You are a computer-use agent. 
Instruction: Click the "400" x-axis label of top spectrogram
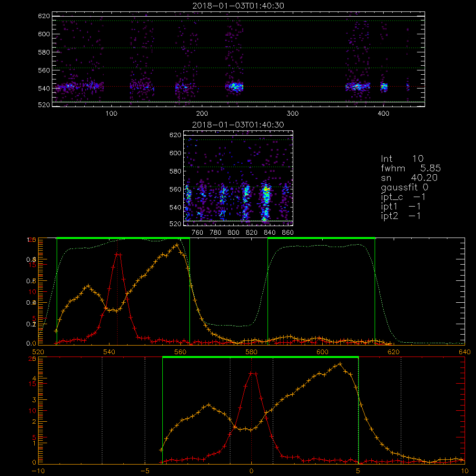pyautogui.click(x=383, y=114)
